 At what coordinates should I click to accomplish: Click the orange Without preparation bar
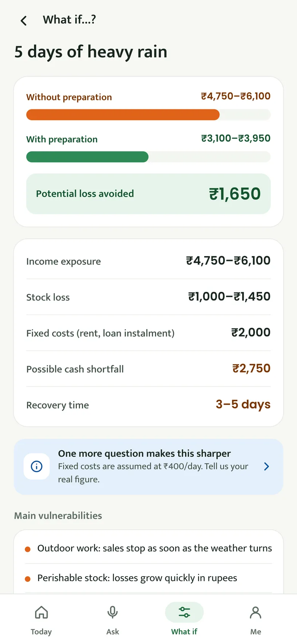(123, 115)
